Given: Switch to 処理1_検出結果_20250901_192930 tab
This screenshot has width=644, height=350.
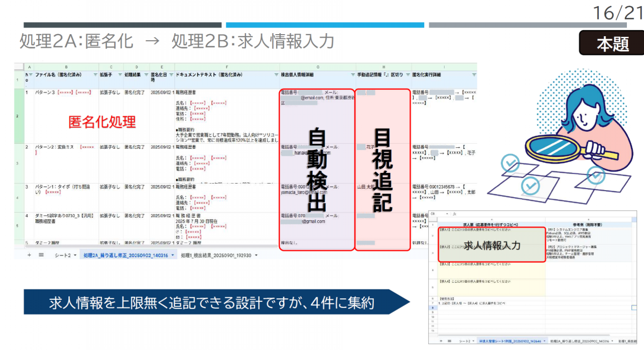Looking at the screenshot, I should 217,255.
